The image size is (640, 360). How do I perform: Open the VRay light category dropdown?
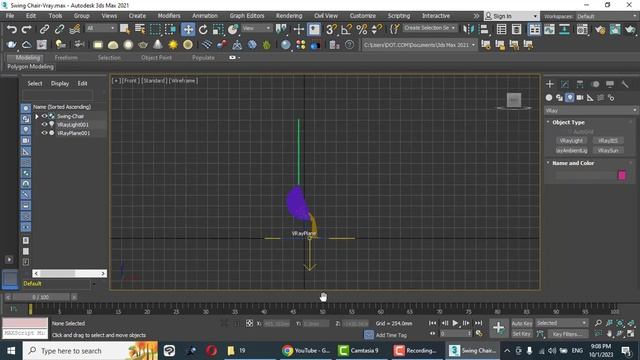tap(591, 111)
